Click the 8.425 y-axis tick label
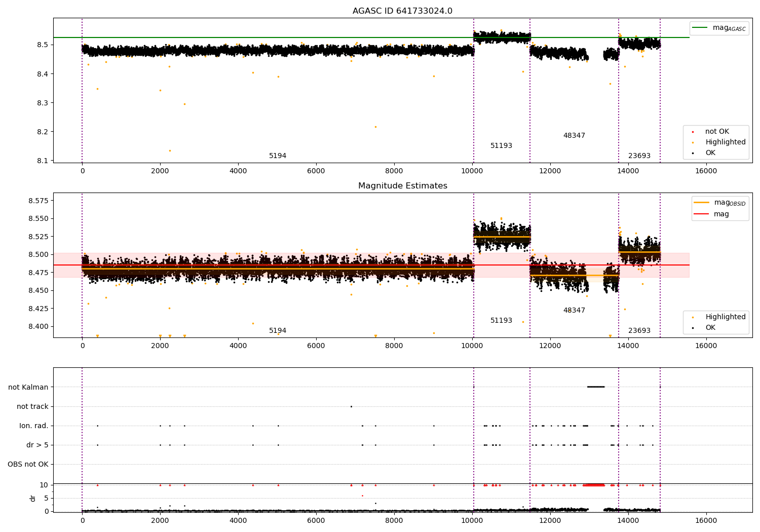760x532 pixels. [x=39, y=309]
